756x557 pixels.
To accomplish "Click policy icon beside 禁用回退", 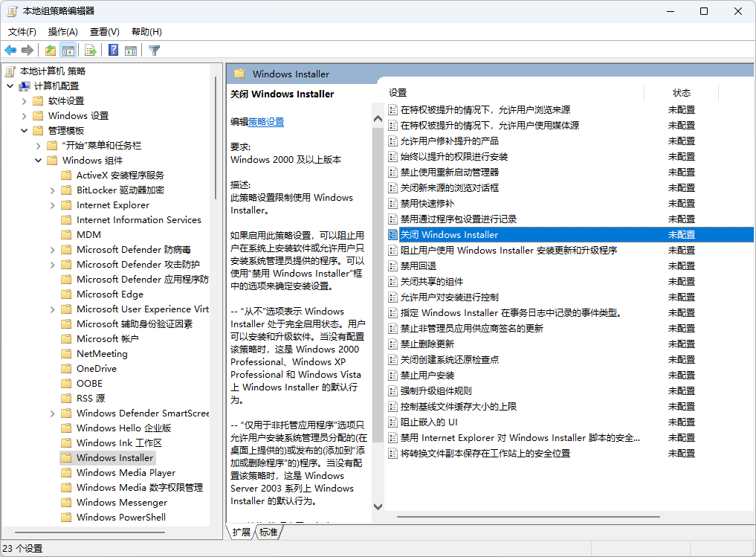I will (x=393, y=266).
